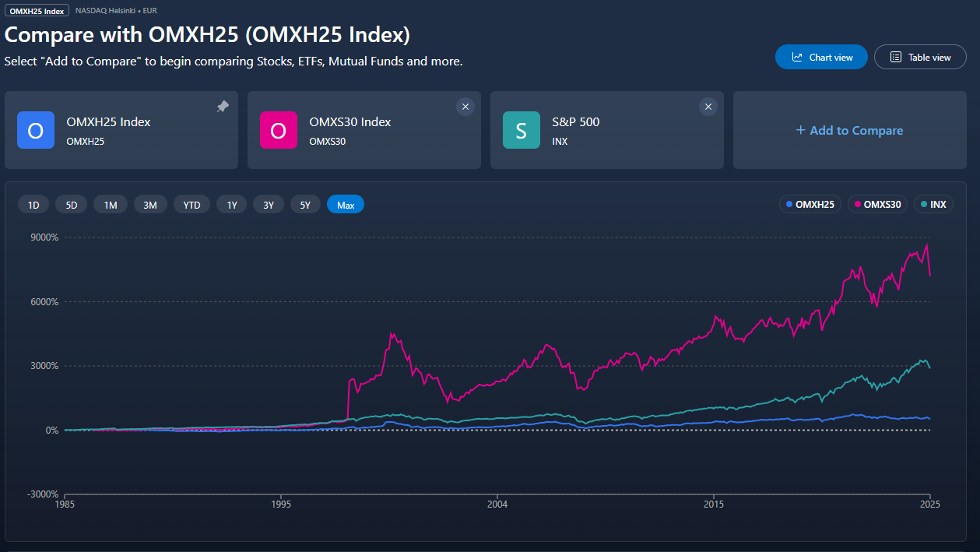Toggle OMXH25 series in chart legend

(x=810, y=205)
